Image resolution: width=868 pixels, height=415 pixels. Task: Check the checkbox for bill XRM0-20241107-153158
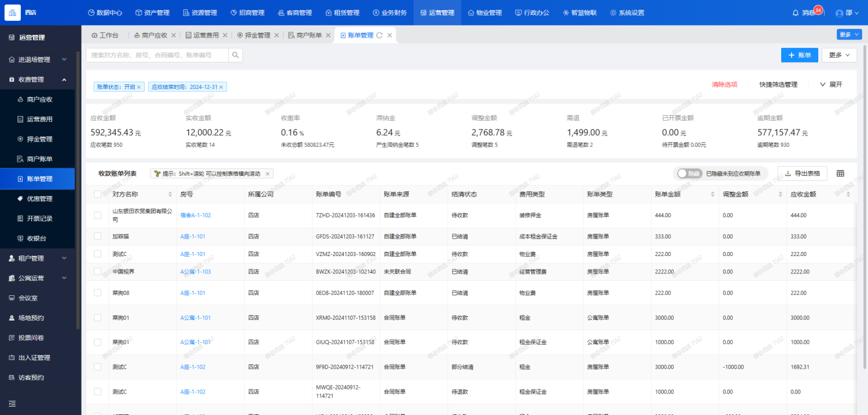click(97, 317)
